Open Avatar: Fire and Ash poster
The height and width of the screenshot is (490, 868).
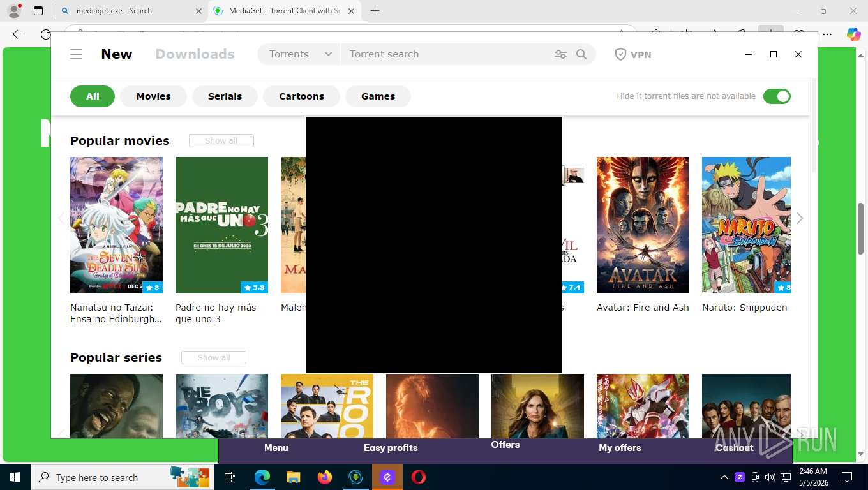(643, 225)
